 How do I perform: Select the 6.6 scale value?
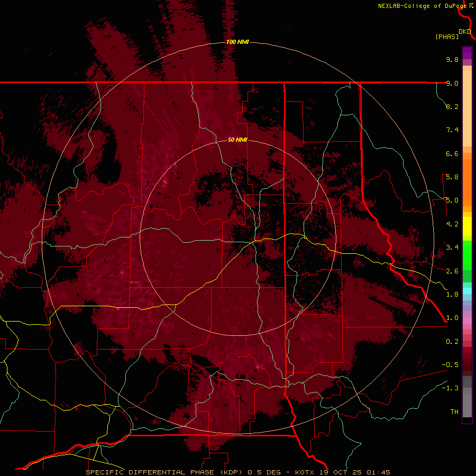[x=452, y=153]
